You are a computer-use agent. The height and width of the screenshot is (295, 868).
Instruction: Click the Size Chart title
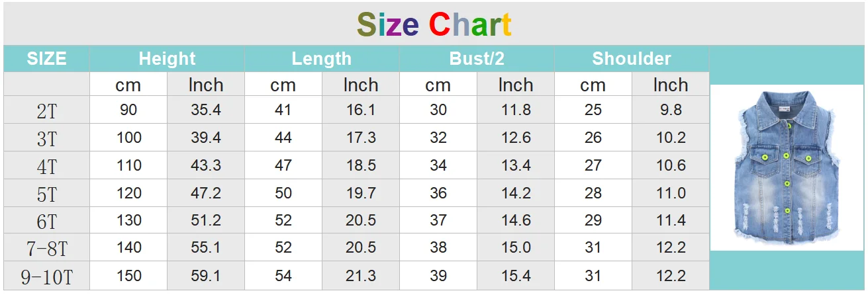click(x=434, y=25)
